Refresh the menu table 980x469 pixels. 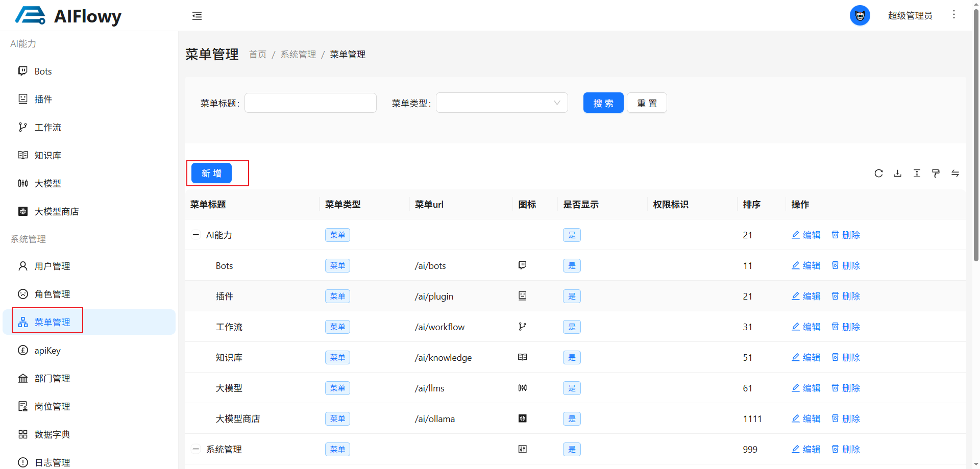878,174
